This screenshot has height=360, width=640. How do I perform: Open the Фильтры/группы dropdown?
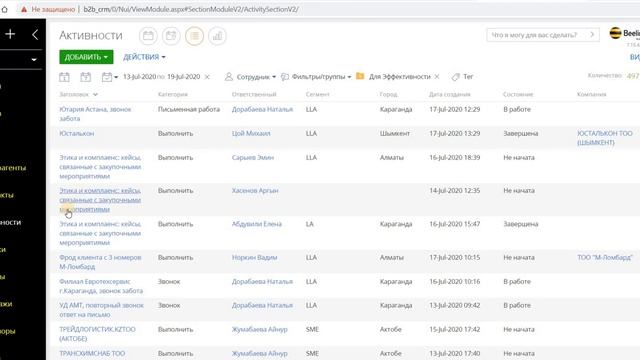321,77
